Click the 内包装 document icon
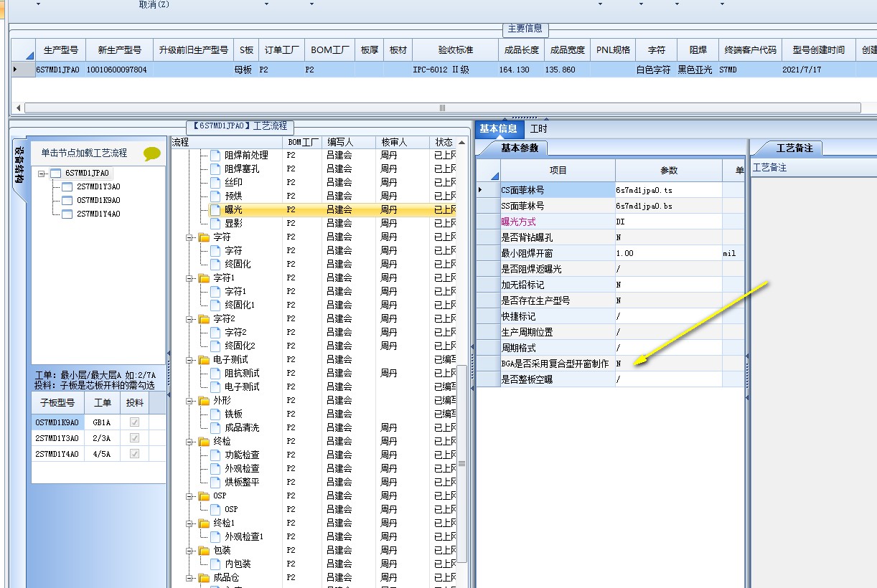 pos(215,564)
